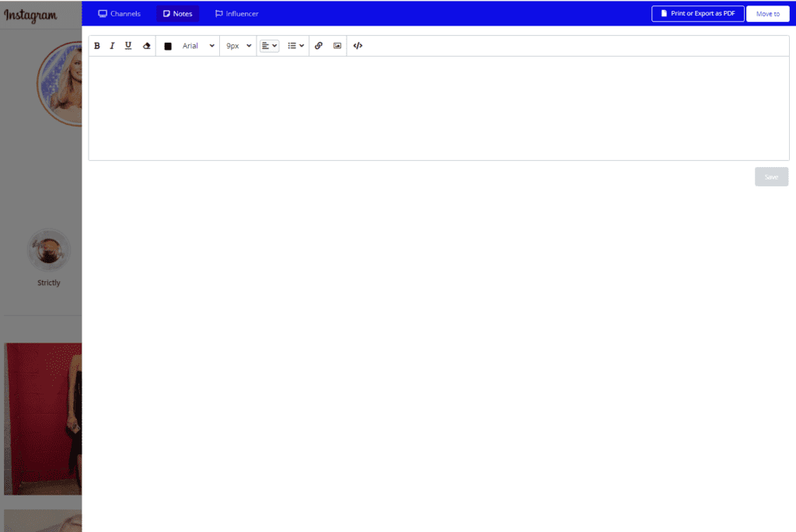Open the text color swatch
Viewport: 796px width, 532px height.
(167, 45)
